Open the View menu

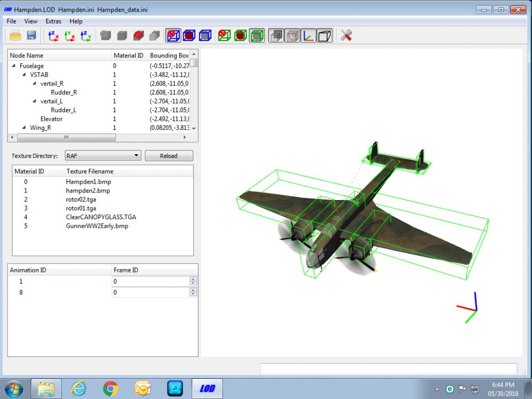30,21
